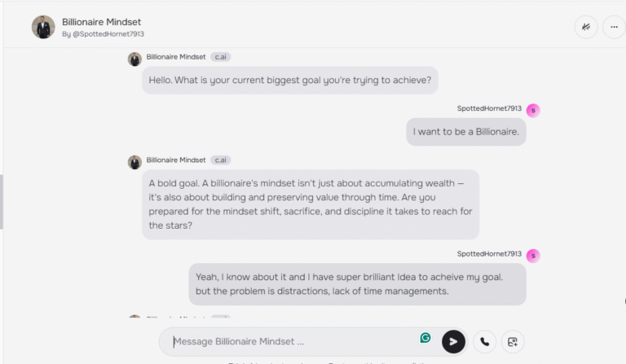Click the left sidebar edge handle
Screen dimensions: 626x364
coord(2,202)
